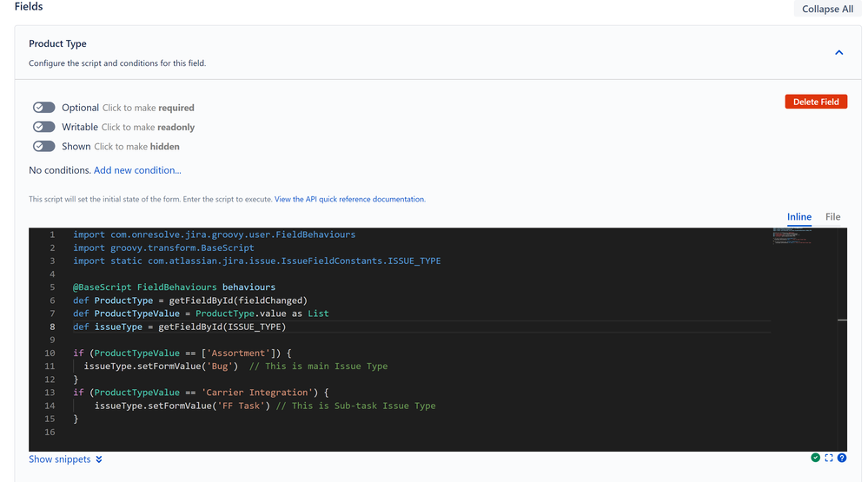Image resolution: width=868 pixels, height=482 pixels.
Task: Click empty line 16 in the editor
Action: (x=421, y=432)
